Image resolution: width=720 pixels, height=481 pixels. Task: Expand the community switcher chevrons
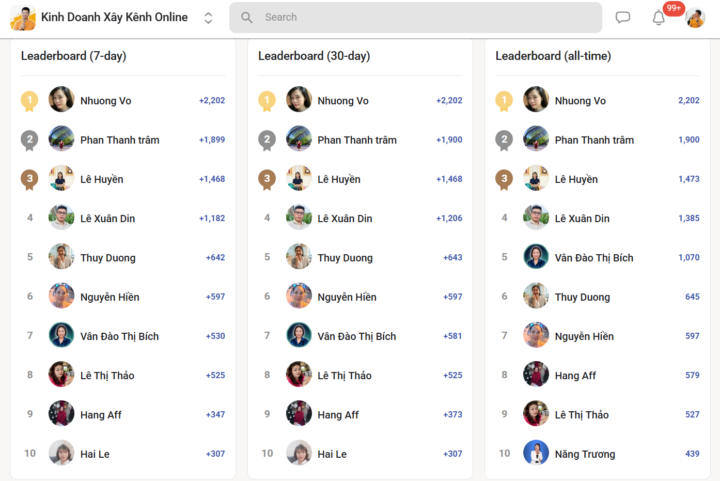[208, 18]
